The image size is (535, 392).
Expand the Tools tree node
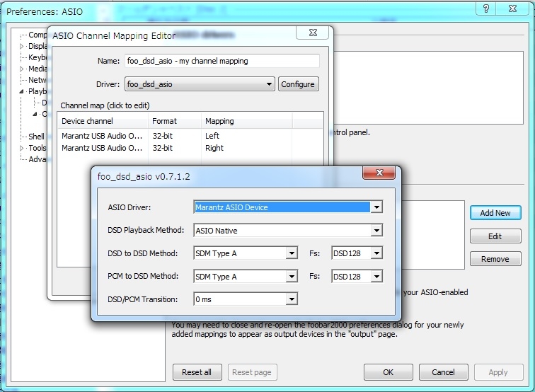coord(22,148)
